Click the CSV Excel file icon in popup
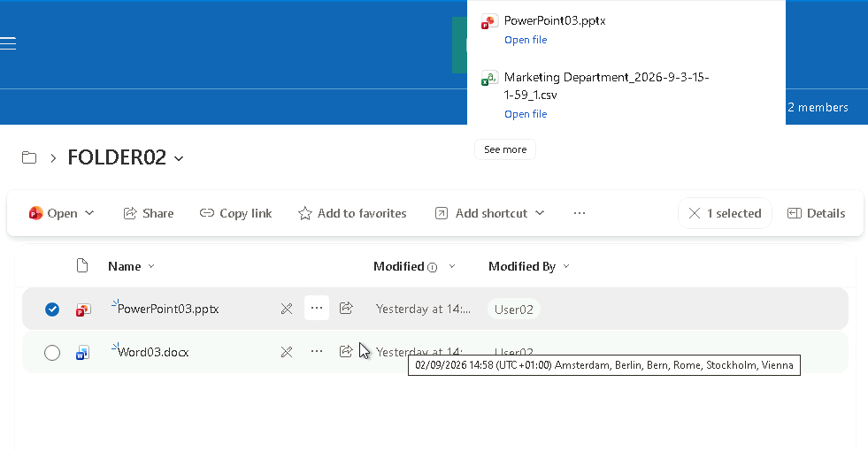 488,79
